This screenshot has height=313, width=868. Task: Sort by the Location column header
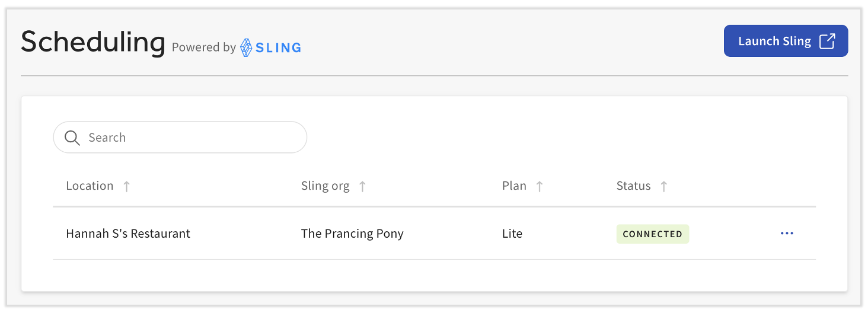tap(90, 186)
